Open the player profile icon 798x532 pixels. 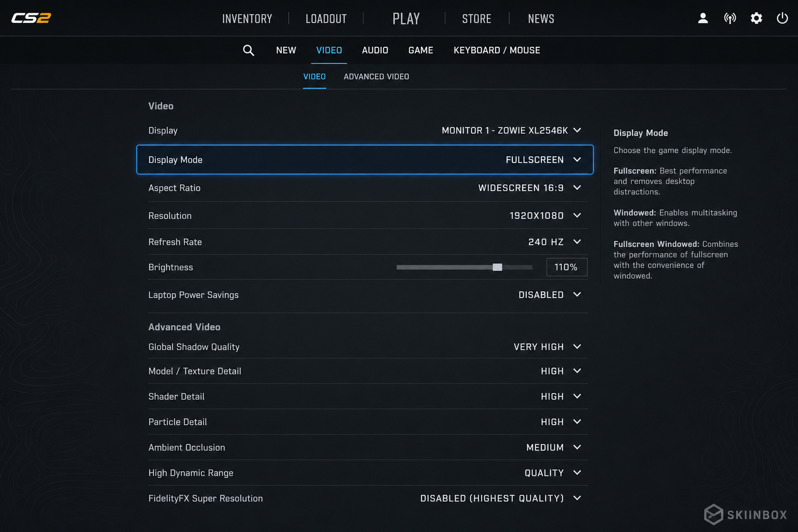click(703, 18)
